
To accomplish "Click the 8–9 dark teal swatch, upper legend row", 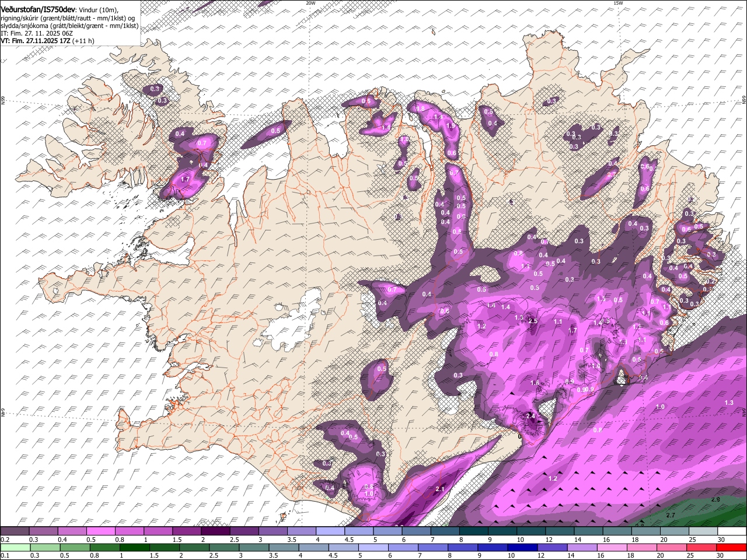I will pyautogui.click(x=474, y=531).
